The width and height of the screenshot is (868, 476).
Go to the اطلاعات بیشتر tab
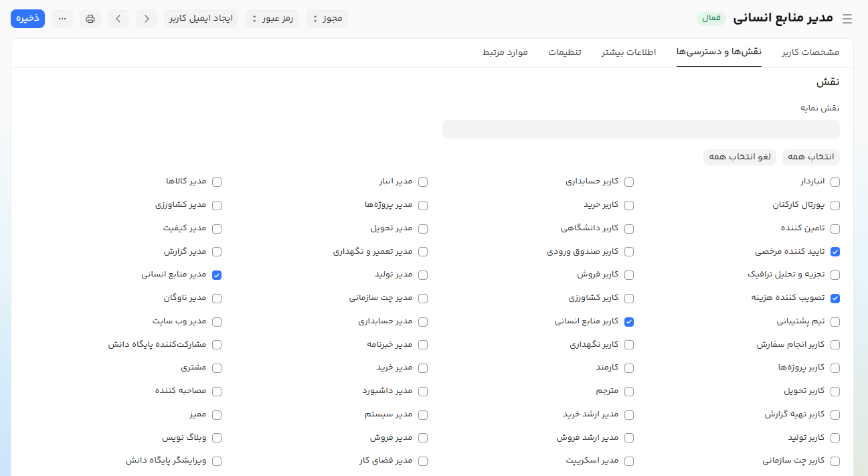coord(629,52)
